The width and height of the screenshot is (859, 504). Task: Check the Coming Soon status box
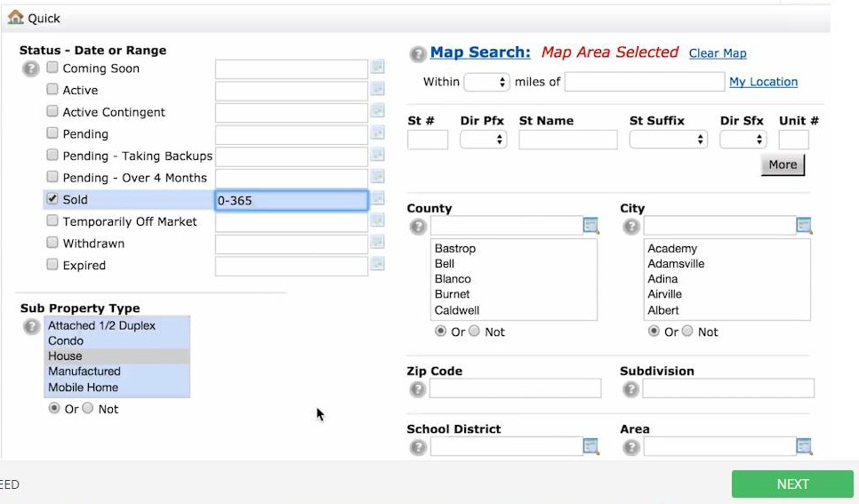coord(52,68)
